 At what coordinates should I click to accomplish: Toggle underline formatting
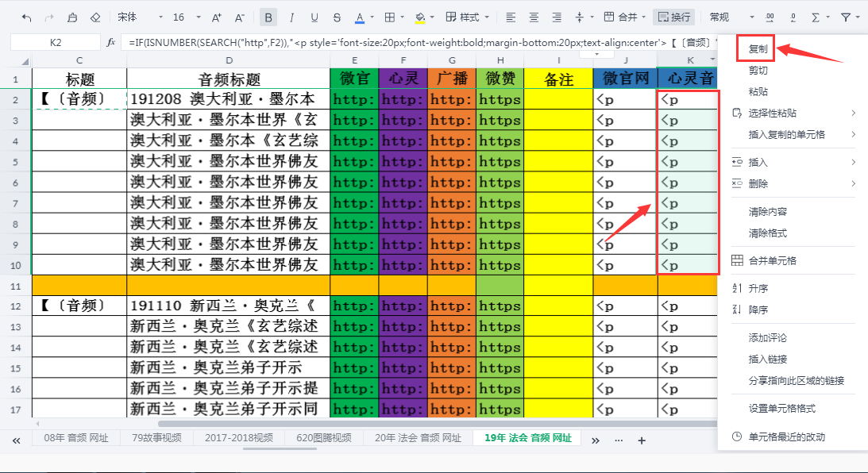pyautogui.click(x=314, y=17)
